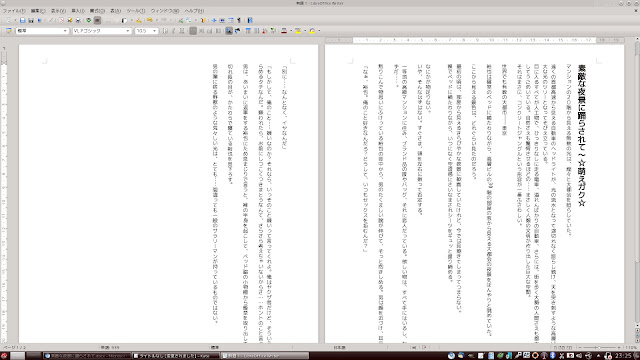This screenshot has width=640, height=360.
Task: Increase the paragraph indent
Action: coord(273,31)
